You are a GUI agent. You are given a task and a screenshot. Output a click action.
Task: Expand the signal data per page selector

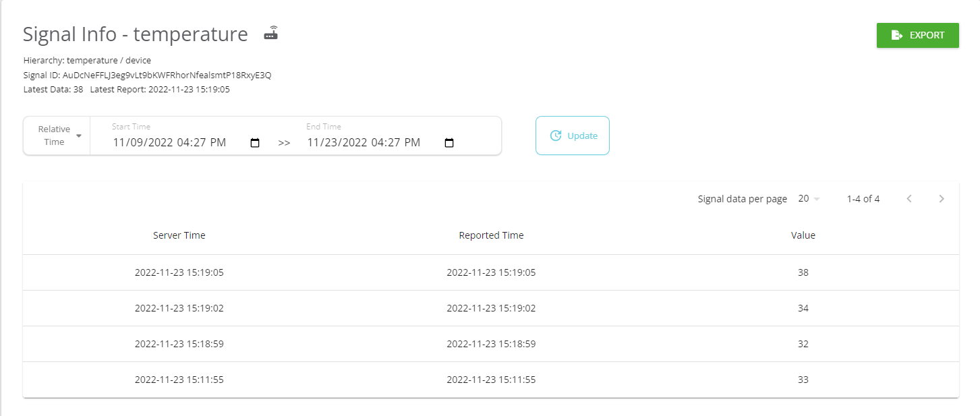[809, 199]
